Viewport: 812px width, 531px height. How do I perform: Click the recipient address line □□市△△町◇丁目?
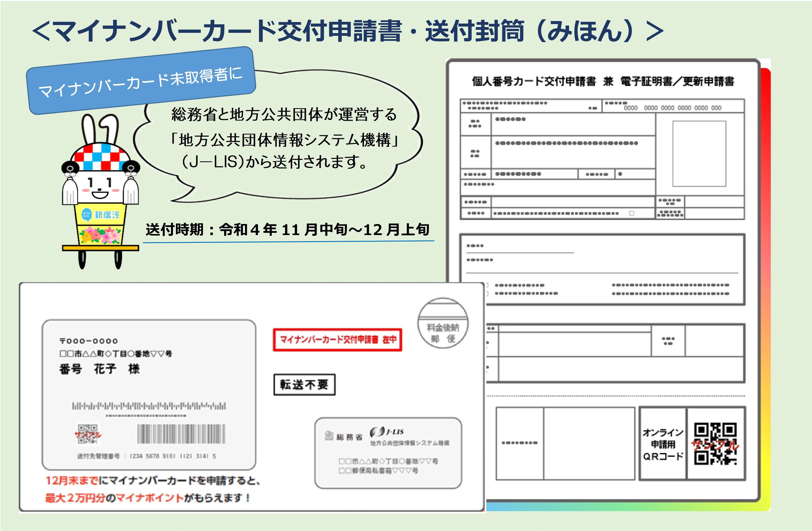[116, 354]
